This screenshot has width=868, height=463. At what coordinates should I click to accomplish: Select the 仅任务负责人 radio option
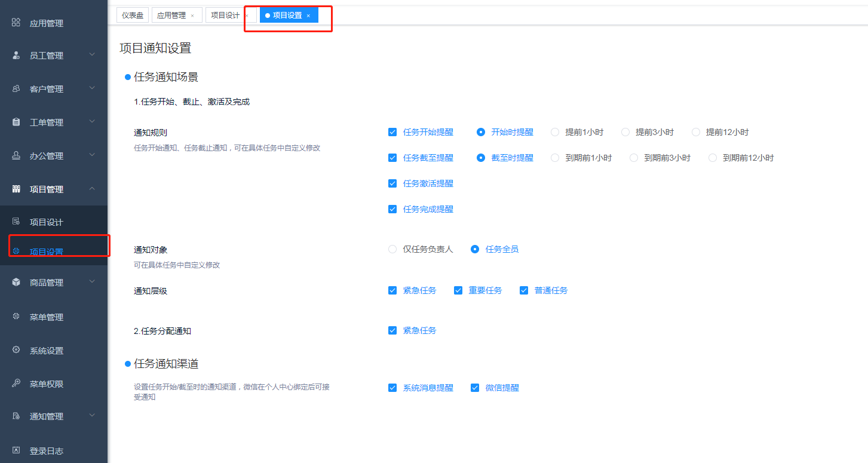pyautogui.click(x=392, y=249)
